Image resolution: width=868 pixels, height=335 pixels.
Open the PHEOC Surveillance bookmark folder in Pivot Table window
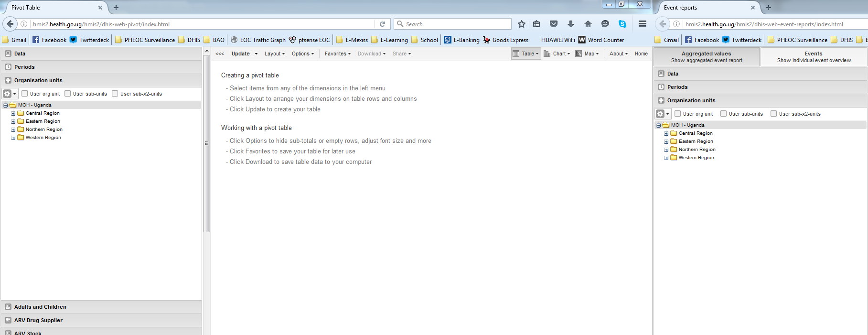145,40
